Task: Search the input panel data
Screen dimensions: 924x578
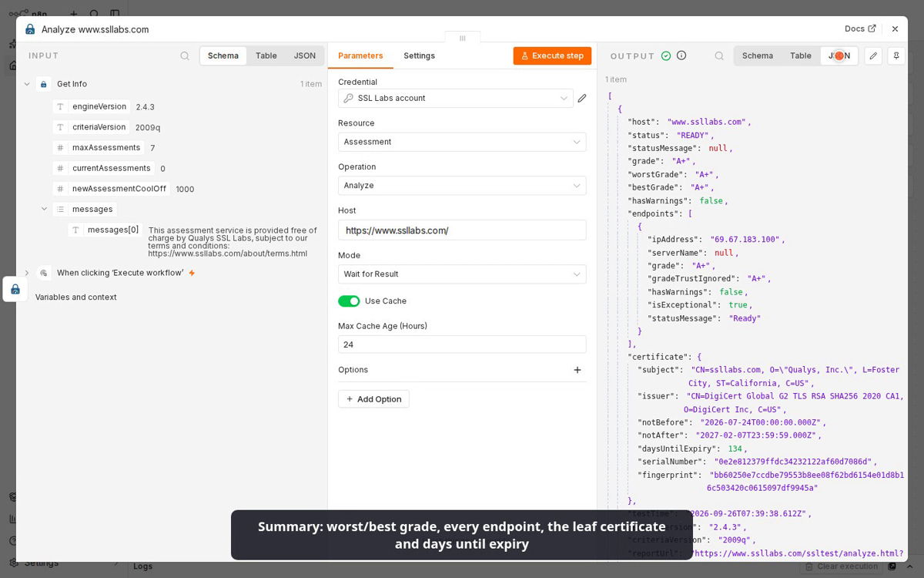Action: 185,55
